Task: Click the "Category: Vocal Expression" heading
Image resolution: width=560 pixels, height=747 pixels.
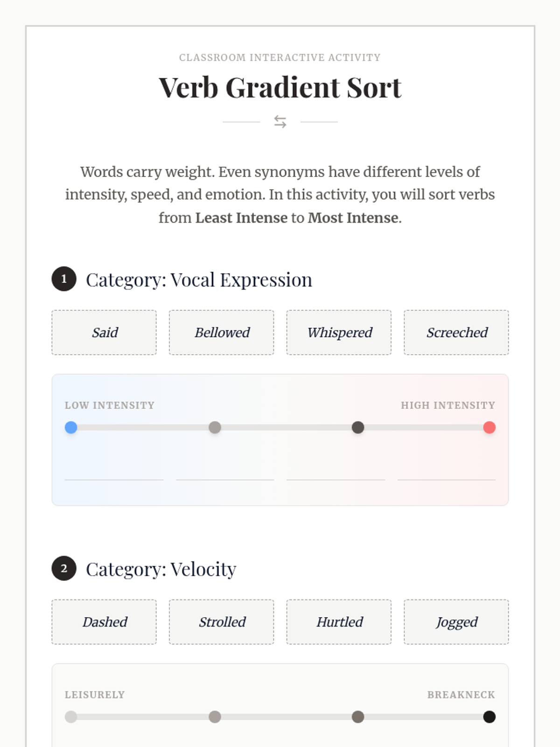Action: (x=199, y=280)
